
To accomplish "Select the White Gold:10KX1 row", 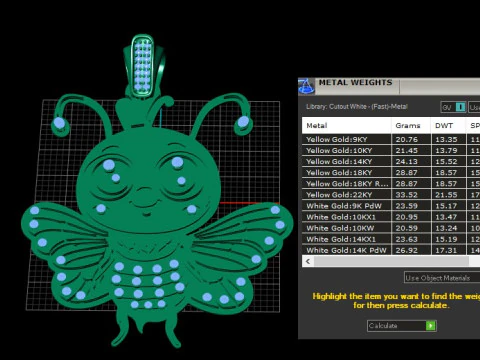I will [x=391, y=217].
